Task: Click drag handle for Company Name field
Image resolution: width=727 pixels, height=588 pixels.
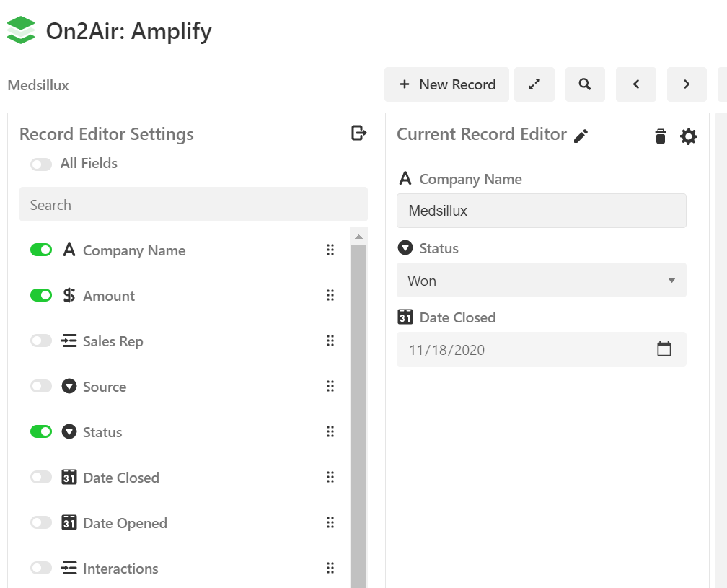Action: [x=330, y=250]
